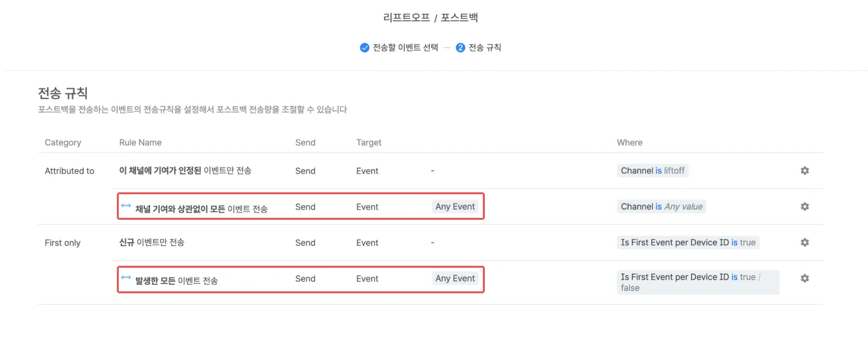Click gear icon for First Event true / false rule
868x338 pixels.
click(804, 279)
